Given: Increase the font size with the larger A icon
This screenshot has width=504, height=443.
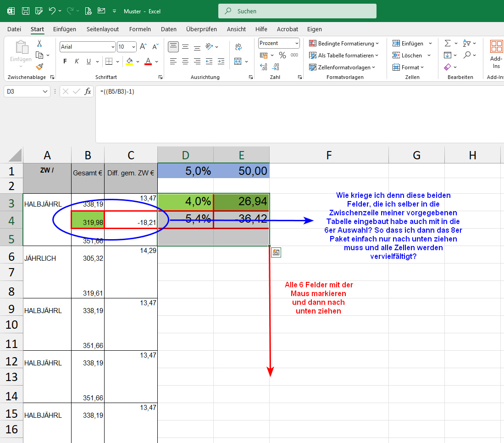Looking at the screenshot, I should point(144,47).
